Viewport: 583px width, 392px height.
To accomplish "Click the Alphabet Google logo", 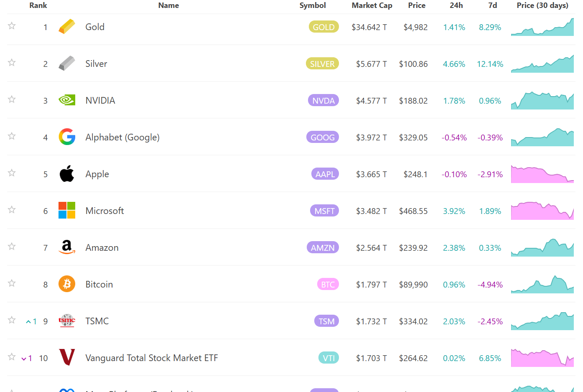I will point(67,137).
